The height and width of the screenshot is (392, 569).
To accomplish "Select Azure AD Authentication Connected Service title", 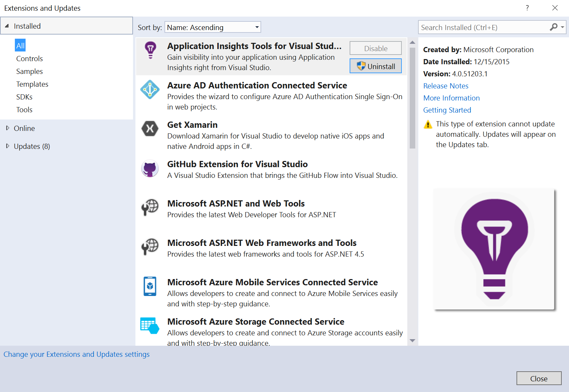I will click(x=257, y=85).
